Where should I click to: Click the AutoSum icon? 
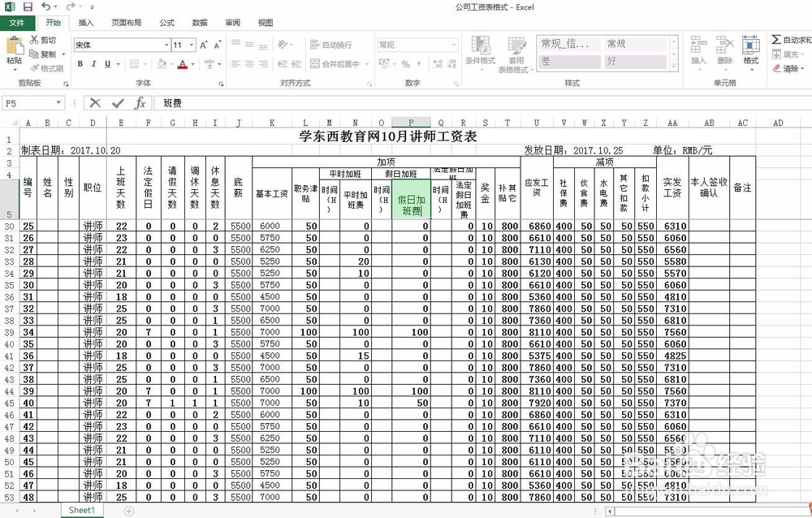click(775, 38)
